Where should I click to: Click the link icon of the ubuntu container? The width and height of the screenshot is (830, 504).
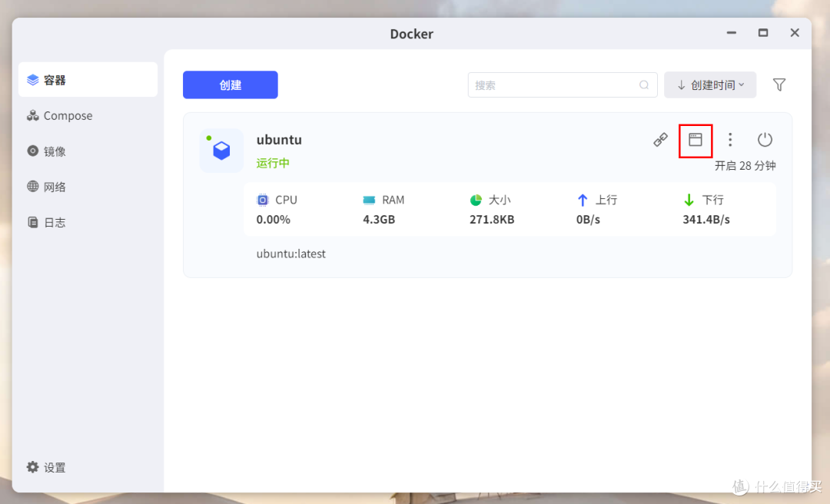[661, 140]
